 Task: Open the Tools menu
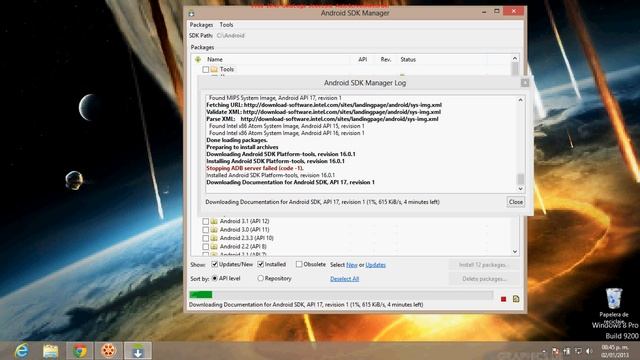click(226, 25)
